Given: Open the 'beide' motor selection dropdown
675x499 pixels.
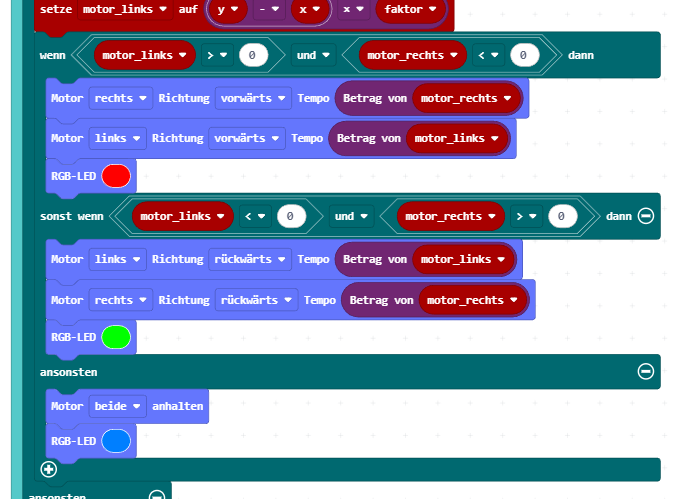Looking at the screenshot, I should (119, 407).
